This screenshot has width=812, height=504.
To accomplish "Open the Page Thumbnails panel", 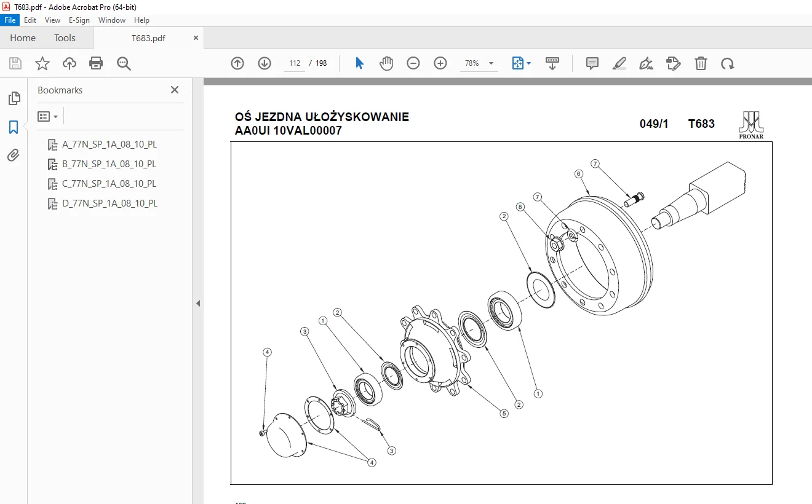I will pos(14,98).
